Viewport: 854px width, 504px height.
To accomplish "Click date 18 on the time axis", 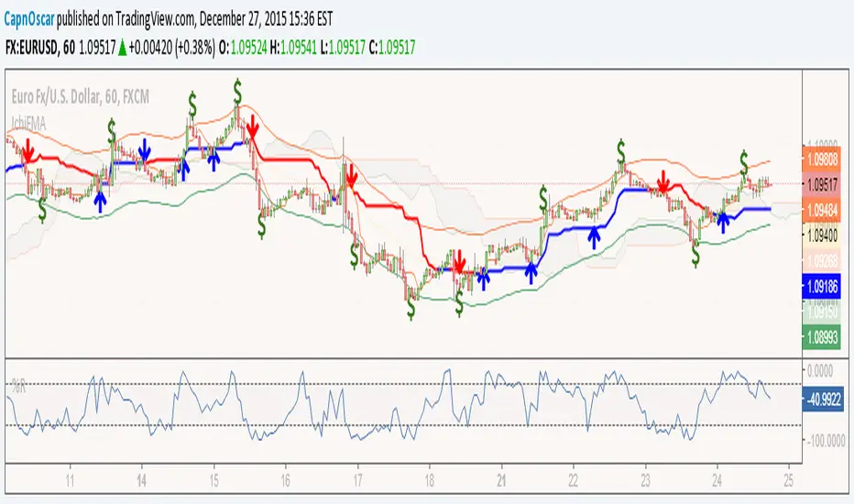I will pos(429,480).
